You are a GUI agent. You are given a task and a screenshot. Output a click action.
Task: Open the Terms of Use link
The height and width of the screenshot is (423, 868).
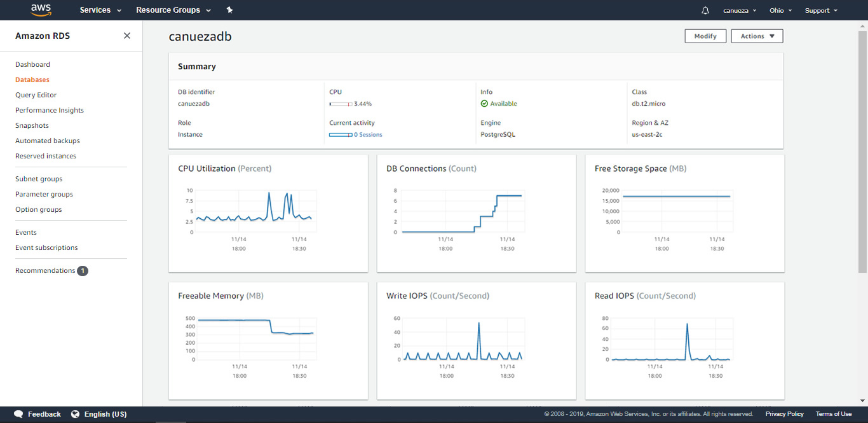pyautogui.click(x=834, y=414)
